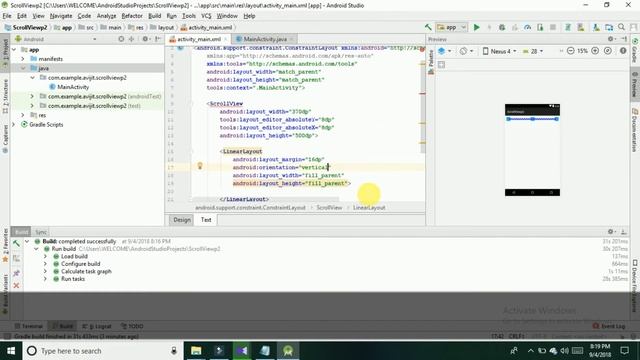Toggle the Gradle side tab
This screenshot has width=640, height=360.
point(635,51)
